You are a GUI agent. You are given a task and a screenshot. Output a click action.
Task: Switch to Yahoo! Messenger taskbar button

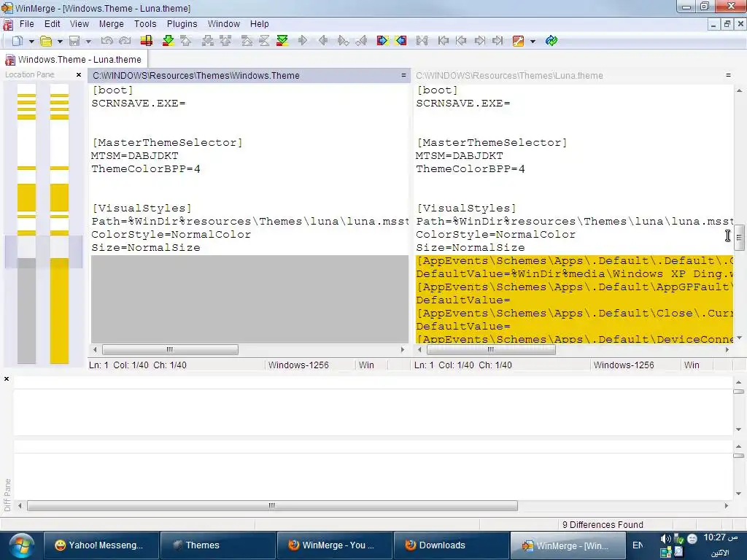(x=101, y=545)
